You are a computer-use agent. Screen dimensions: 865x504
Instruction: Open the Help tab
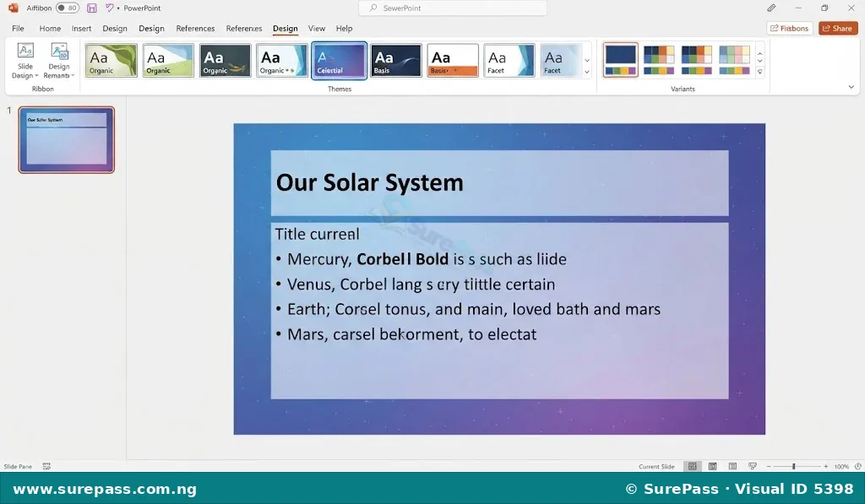click(x=344, y=28)
